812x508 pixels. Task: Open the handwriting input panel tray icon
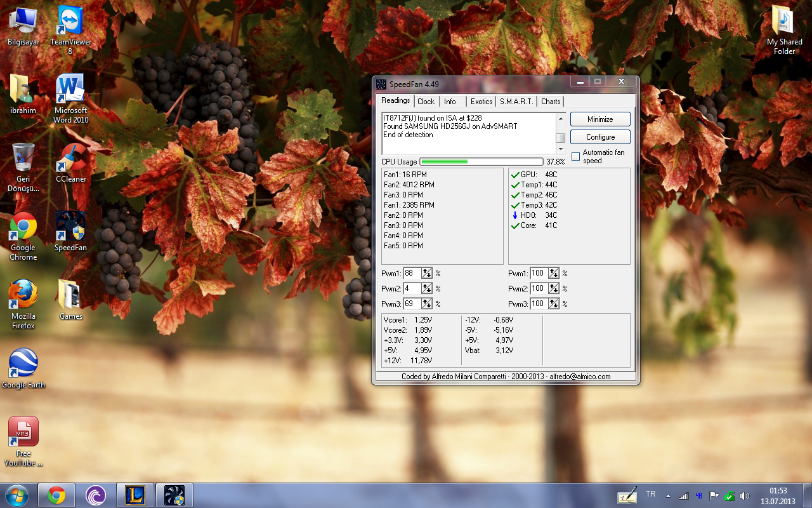(x=627, y=495)
